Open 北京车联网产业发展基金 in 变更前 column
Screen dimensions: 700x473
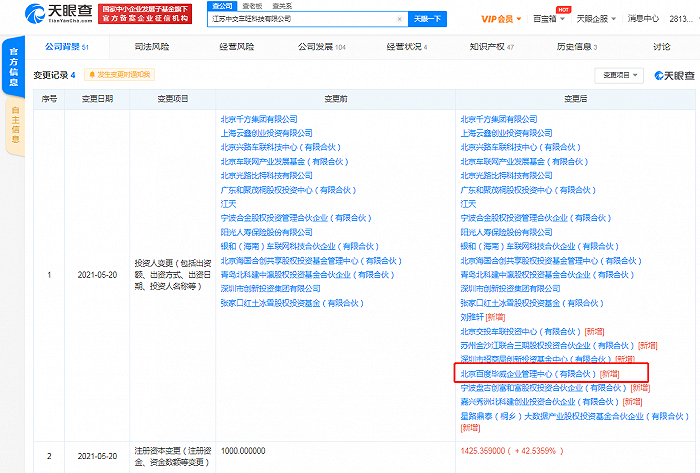(284, 162)
